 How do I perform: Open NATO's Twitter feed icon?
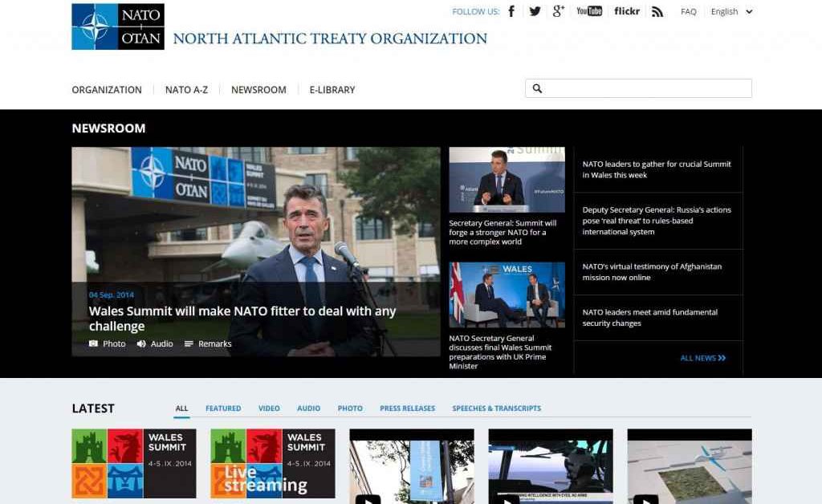coord(535,11)
